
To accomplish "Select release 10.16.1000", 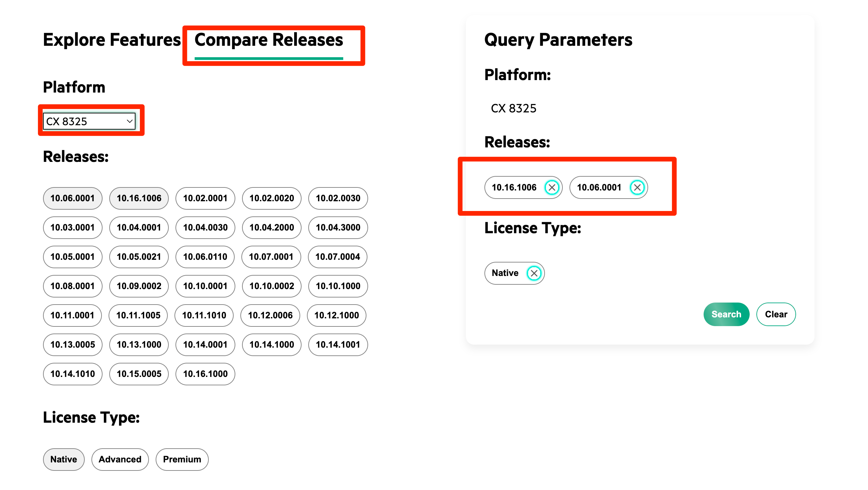I will 205,374.
